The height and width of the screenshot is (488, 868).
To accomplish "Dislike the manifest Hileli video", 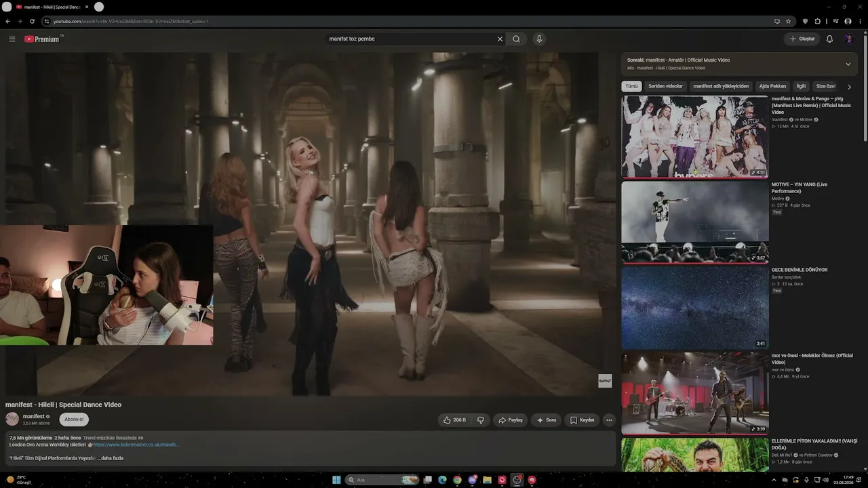I will point(481,420).
